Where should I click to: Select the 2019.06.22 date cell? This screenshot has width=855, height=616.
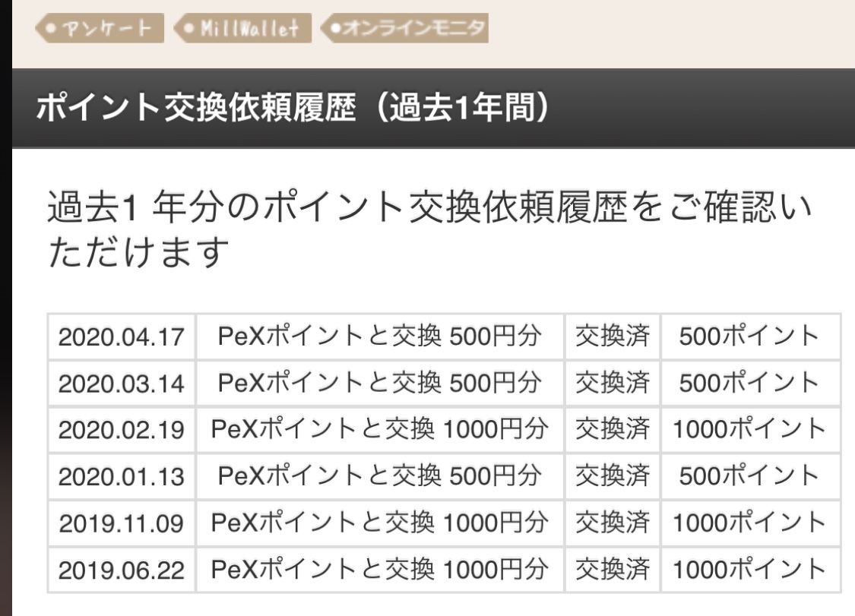(122, 570)
